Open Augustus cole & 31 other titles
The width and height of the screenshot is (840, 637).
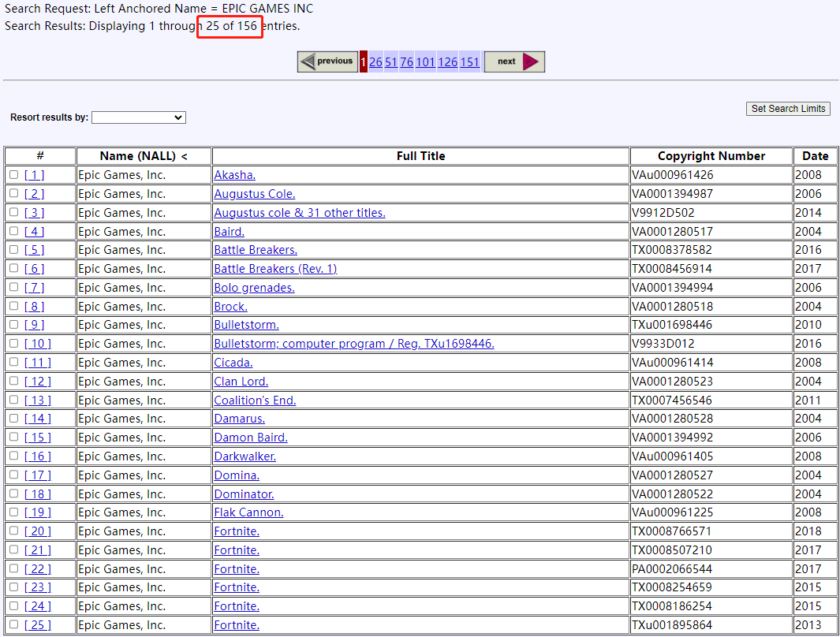(300, 213)
